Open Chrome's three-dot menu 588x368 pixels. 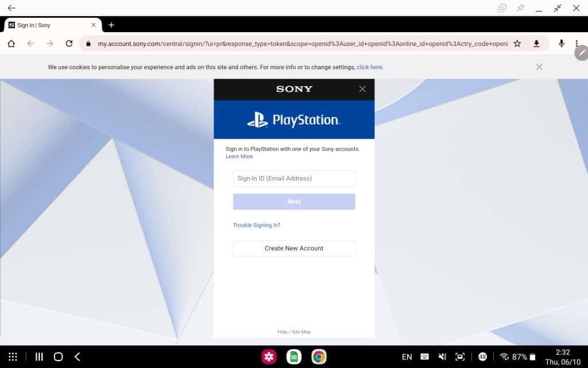point(577,44)
